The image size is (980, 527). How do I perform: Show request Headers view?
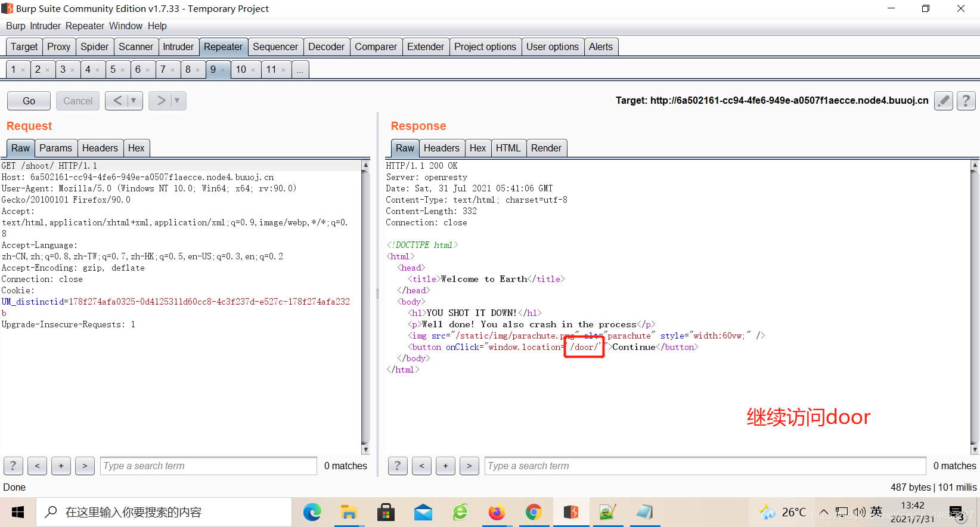point(100,148)
